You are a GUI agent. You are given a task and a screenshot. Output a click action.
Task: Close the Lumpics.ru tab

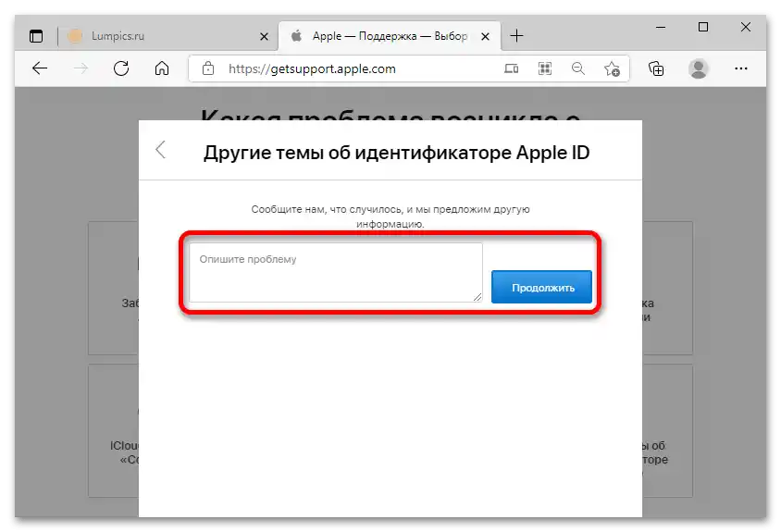pyautogui.click(x=264, y=36)
